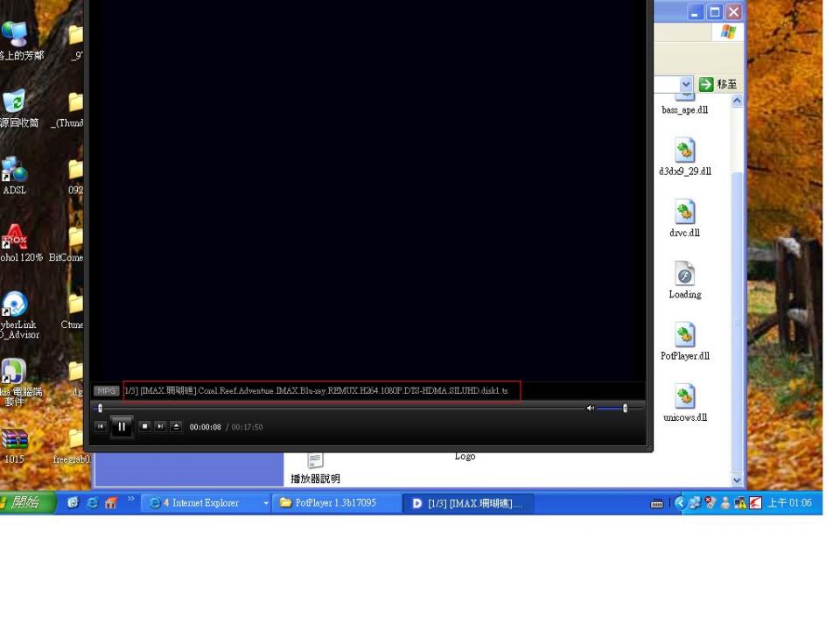Viewport: 840px width, 630px height.
Task: Expand the Quick Launch overflow chevron
Action: [x=130, y=499]
